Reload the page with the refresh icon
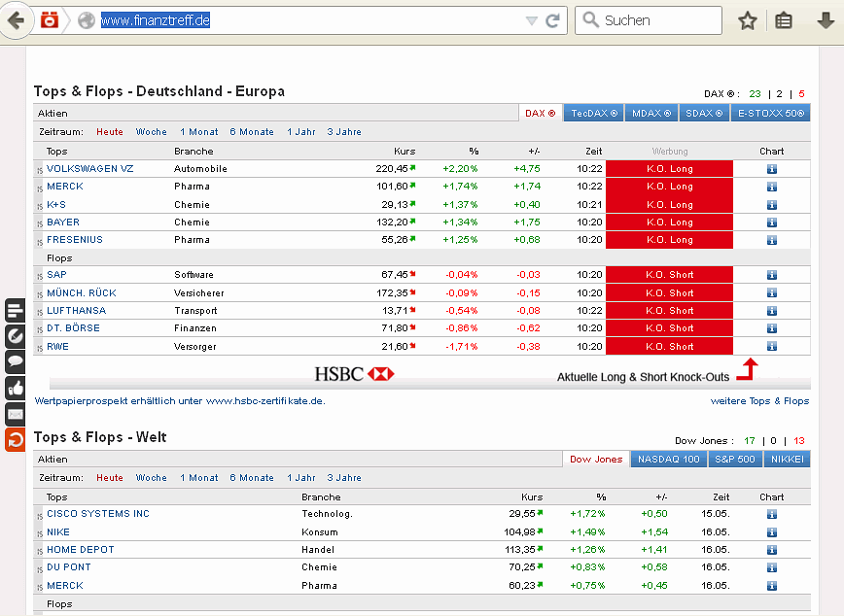 (552, 21)
